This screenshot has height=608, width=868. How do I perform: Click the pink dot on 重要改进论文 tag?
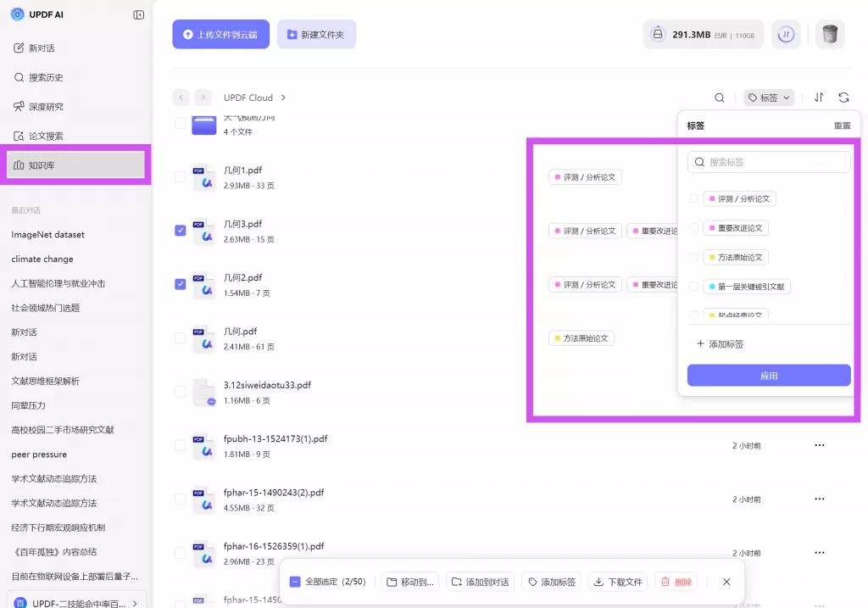(x=712, y=228)
